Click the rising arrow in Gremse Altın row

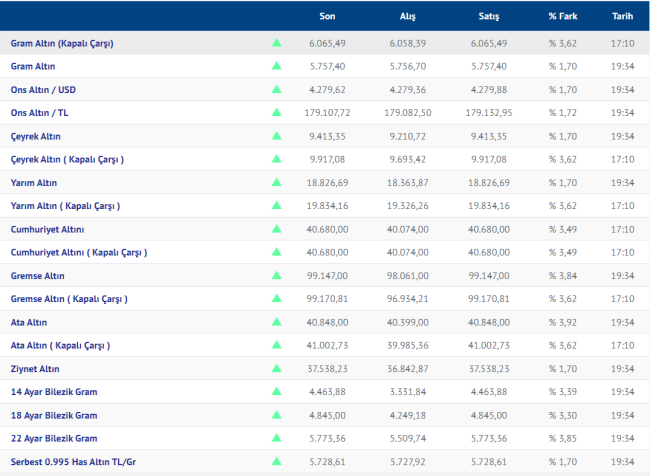coord(276,275)
